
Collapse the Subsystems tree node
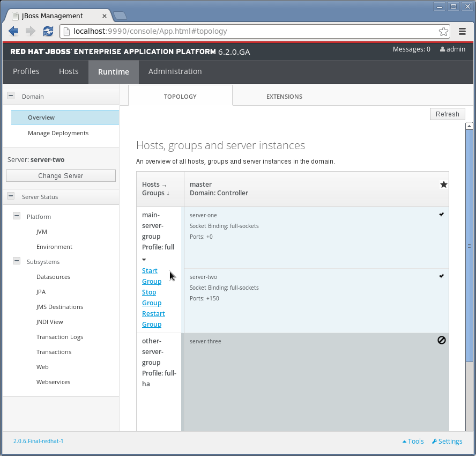click(x=16, y=262)
